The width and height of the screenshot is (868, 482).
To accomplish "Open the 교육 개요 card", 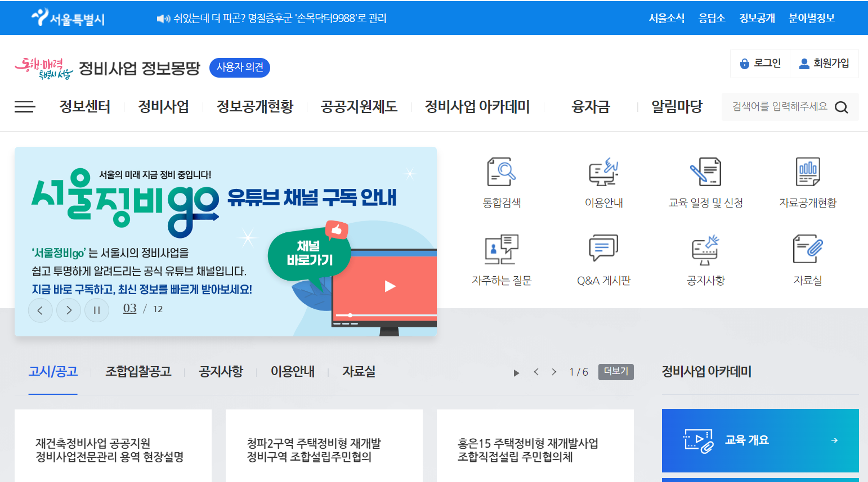I will click(x=760, y=440).
